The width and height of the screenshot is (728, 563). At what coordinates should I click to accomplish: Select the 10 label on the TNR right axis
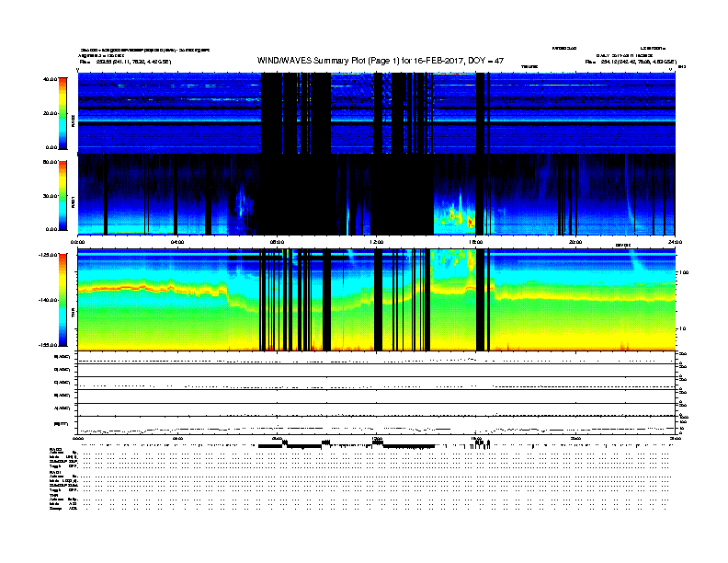coord(683,328)
